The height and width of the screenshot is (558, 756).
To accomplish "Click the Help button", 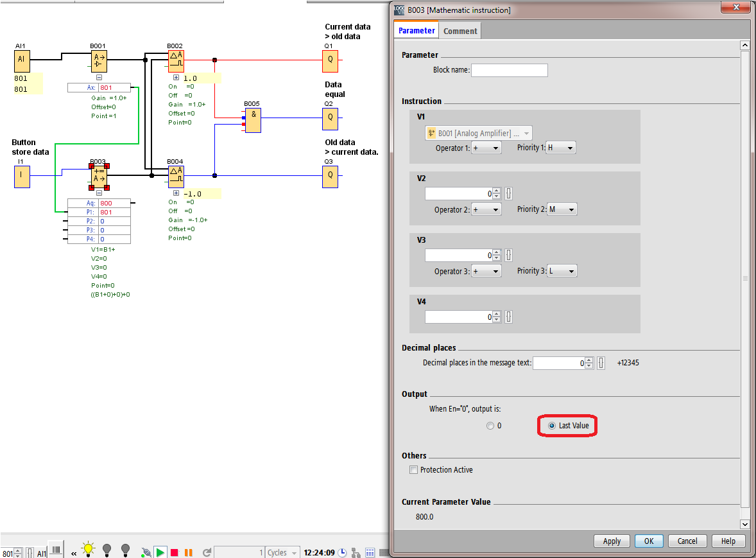I will point(728,541).
